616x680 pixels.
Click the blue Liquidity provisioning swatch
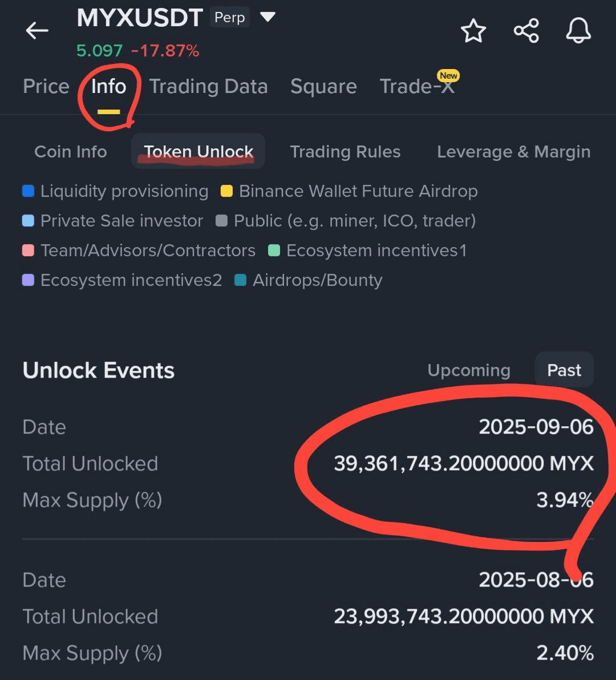(x=28, y=191)
